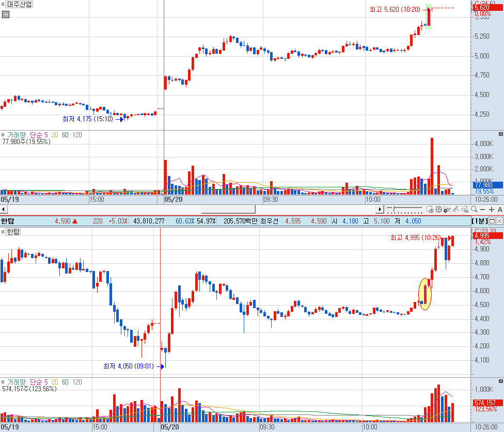
Task: Click top panel 20 moving average legend
Action: tap(55, 135)
